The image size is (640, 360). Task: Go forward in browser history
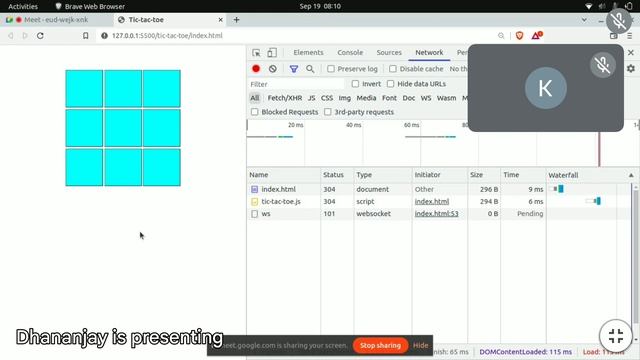coord(25,36)
